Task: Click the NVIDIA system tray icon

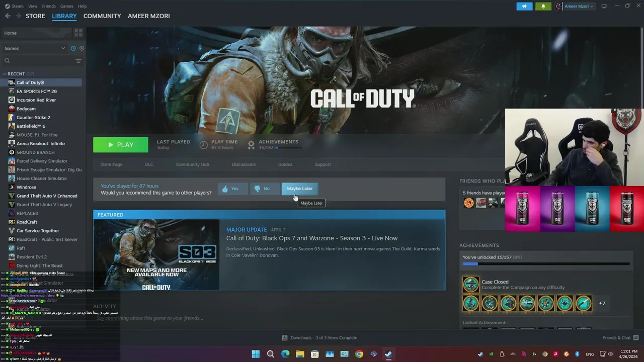Action: [x=491, y=354]
